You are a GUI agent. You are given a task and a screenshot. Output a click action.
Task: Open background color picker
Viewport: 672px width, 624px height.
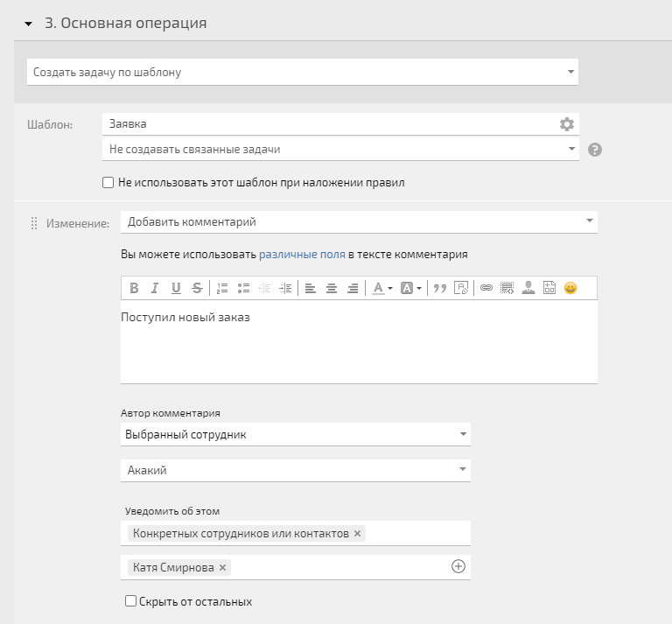411,288
